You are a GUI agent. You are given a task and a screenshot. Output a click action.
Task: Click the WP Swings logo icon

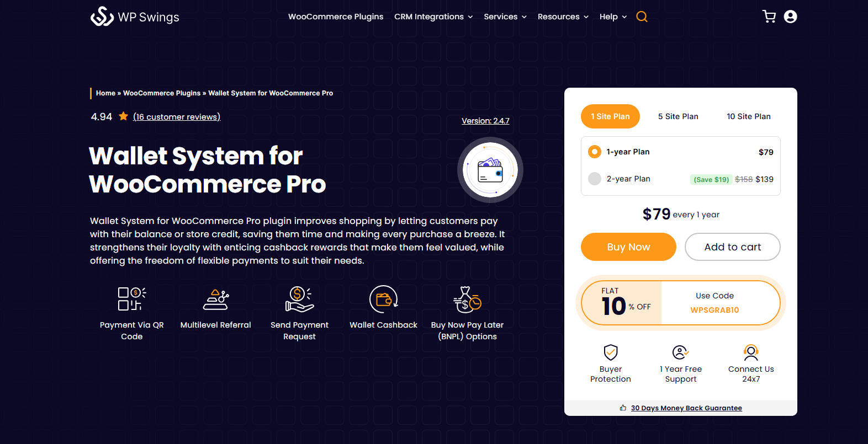click(x=102, y=17)
